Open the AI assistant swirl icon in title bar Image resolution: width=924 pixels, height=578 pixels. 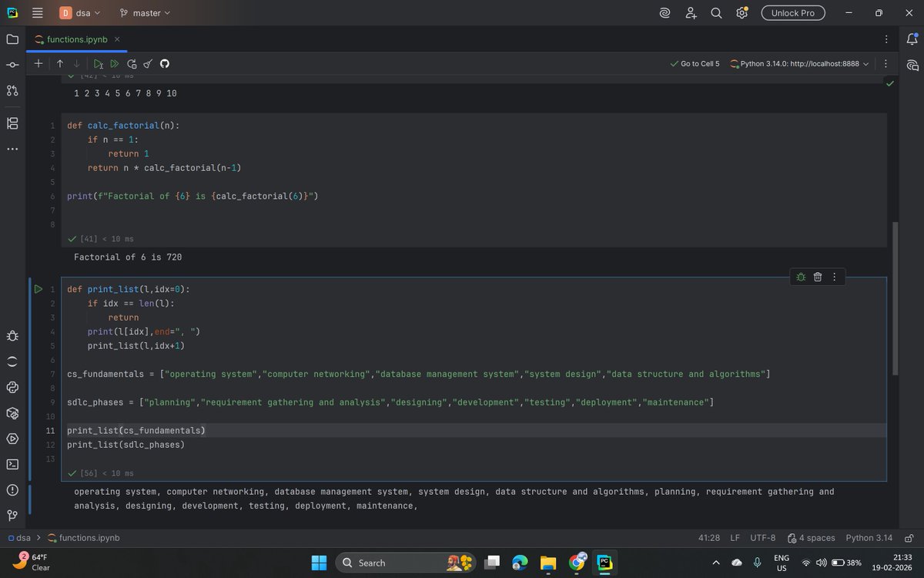[x=665, y=13]
